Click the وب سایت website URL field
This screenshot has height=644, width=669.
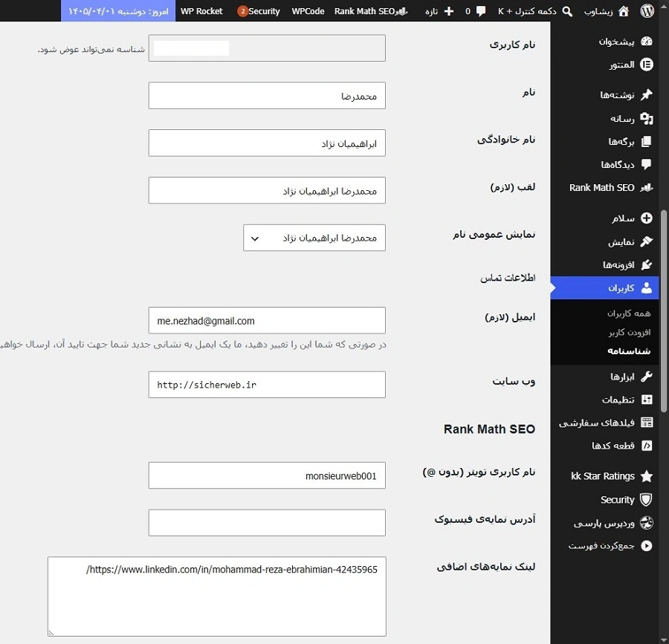267,385
